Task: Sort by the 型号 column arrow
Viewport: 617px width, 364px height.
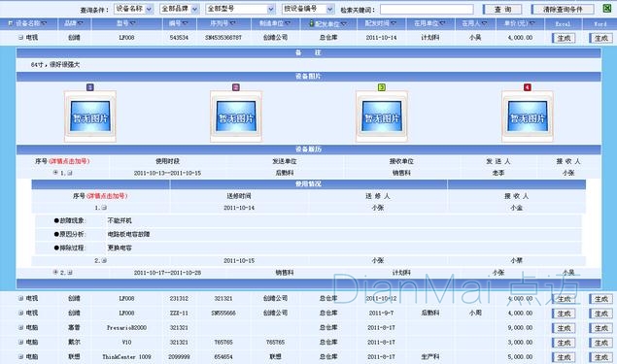Action: (132, 23)
